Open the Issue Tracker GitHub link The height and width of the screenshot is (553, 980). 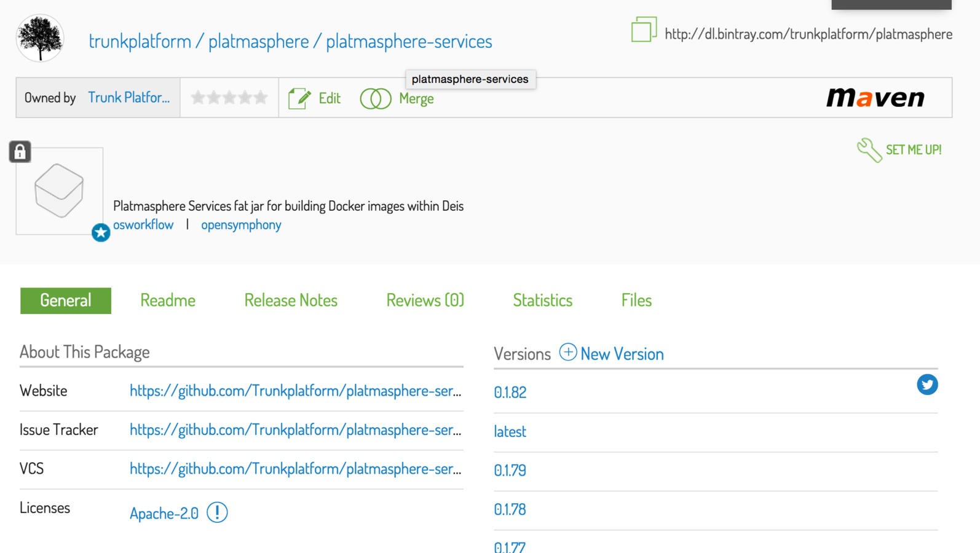295,429
